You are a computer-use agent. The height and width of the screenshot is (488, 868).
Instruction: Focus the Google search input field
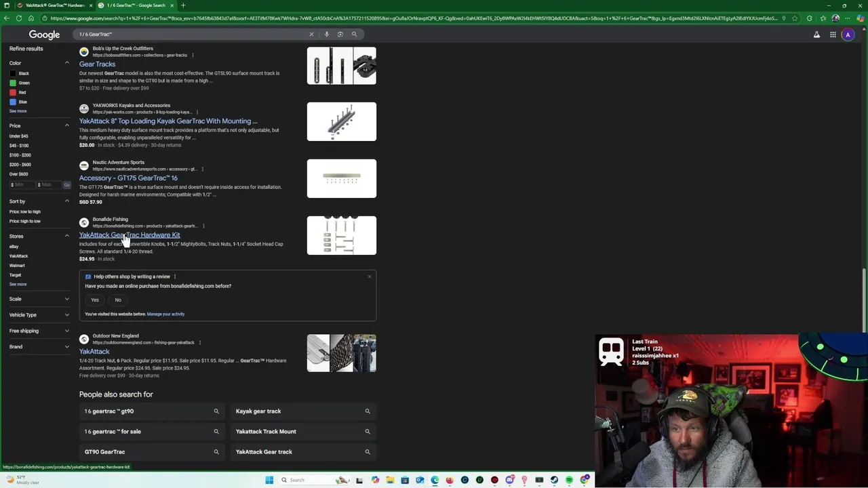(x=190, y=34)
